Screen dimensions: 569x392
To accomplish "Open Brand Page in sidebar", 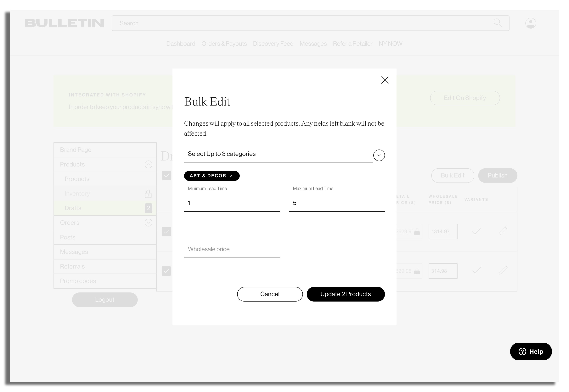I will pos(105,150).
